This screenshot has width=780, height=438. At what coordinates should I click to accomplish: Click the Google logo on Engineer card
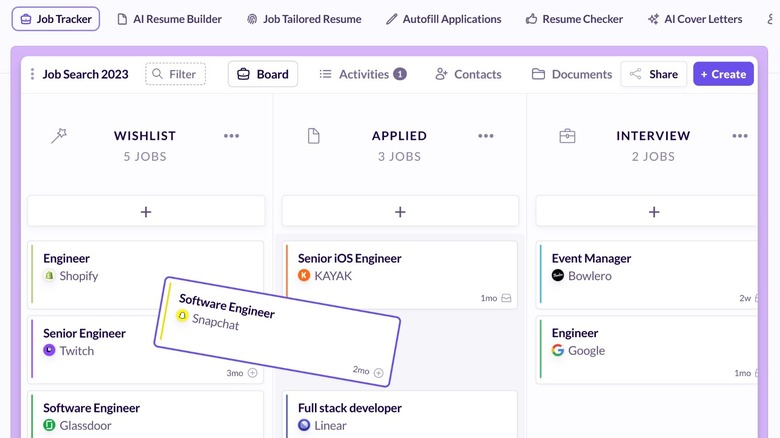click(558, 351)
